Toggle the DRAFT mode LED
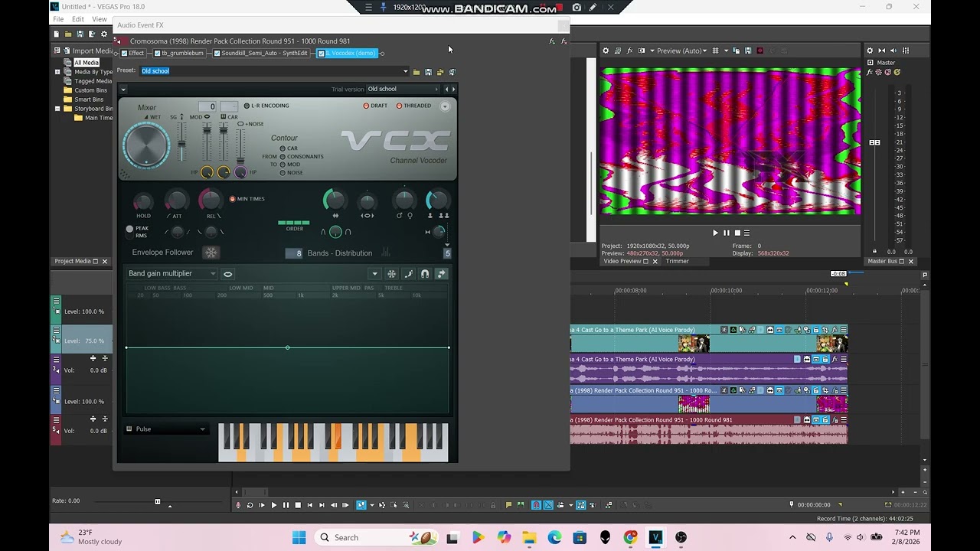Viewport: 980px width, 551px height. (366, 106)
